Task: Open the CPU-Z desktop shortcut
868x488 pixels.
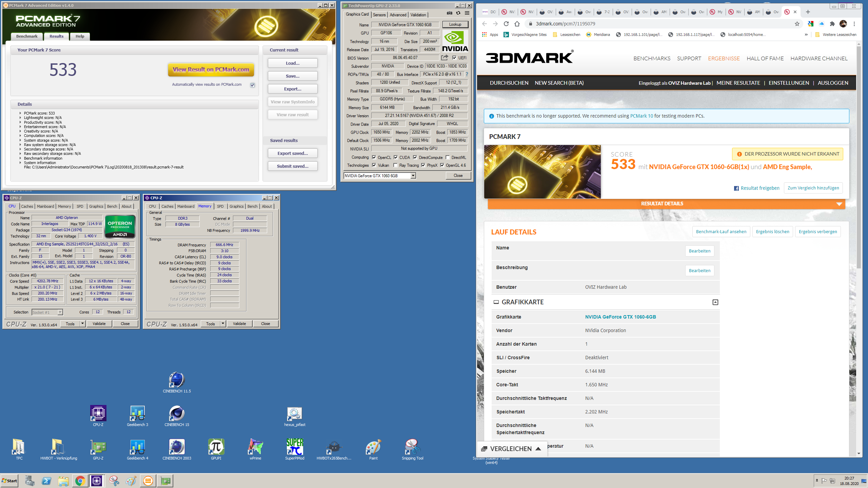Action: coord(98,416)
